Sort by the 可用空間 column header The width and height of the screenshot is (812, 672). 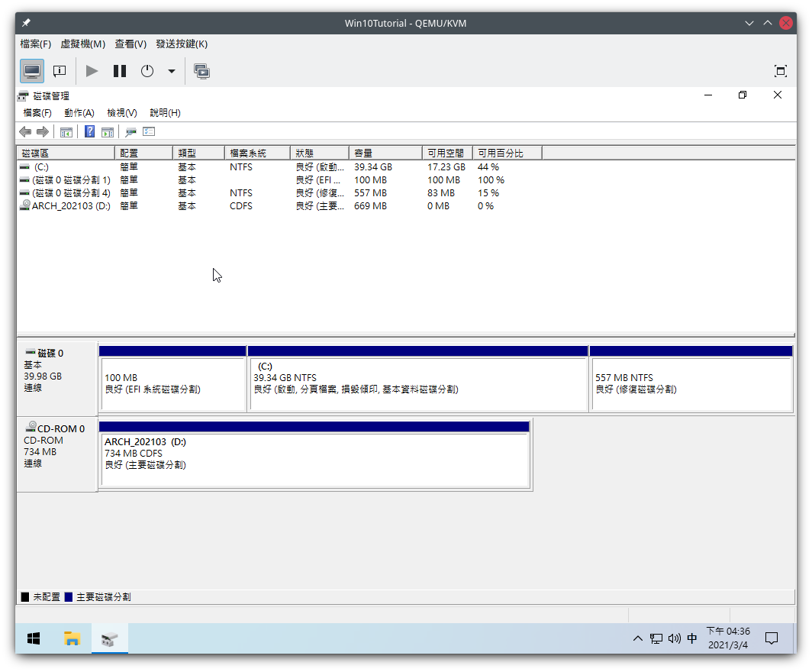[x=447, y=153]
